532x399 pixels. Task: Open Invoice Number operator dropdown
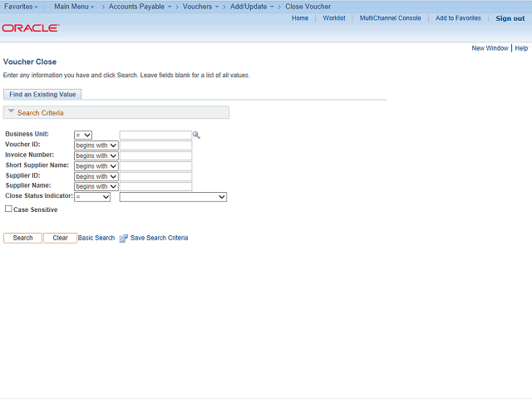96,155
